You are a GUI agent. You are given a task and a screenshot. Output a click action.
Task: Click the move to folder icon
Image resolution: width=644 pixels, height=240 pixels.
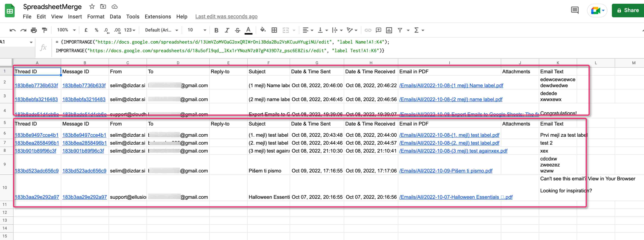click(103, 7)
